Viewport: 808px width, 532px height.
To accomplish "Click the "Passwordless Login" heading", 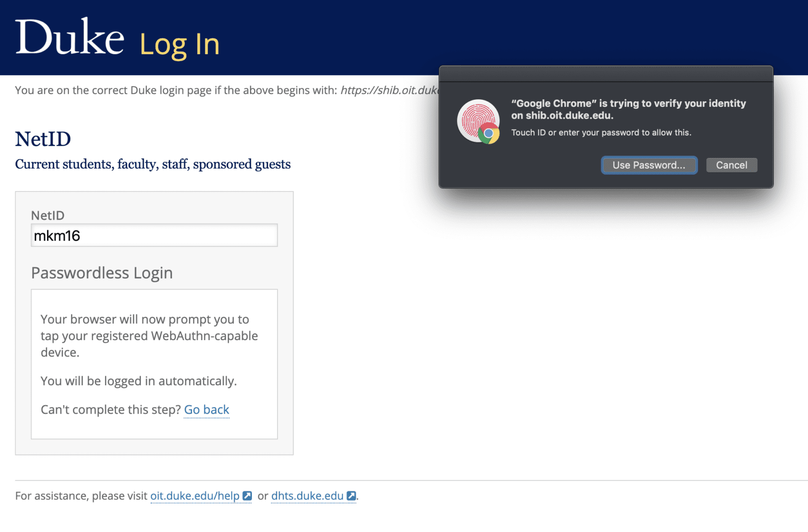I will point(101,273).
